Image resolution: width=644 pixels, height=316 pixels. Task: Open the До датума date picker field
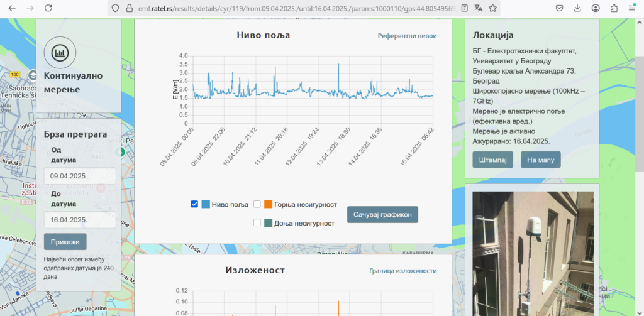[80, 220]
